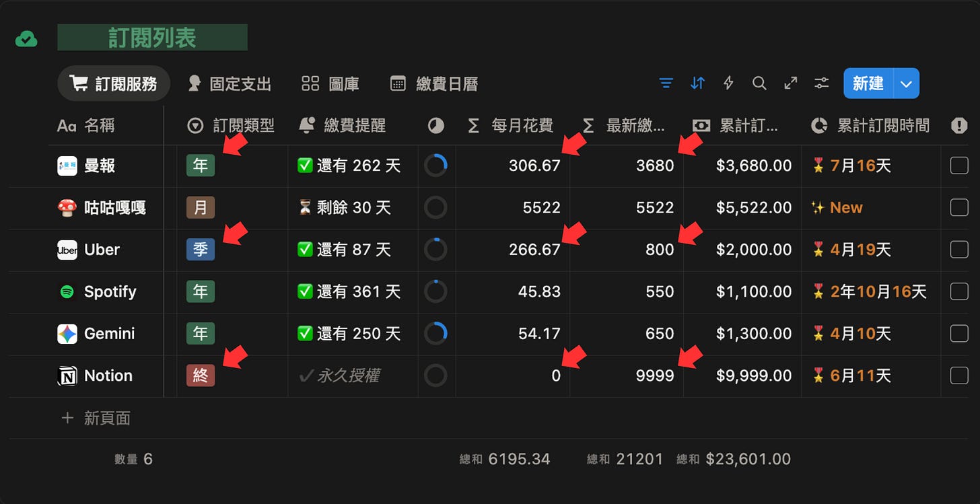The height and width of the screenshot is (504, 980).
Task: Switch to the 圖庫 gallery tab
Action: click(330, 83)
